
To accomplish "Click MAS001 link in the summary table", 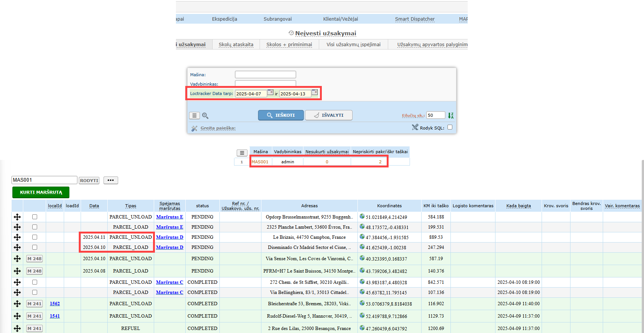I will [x=260, y=162].
